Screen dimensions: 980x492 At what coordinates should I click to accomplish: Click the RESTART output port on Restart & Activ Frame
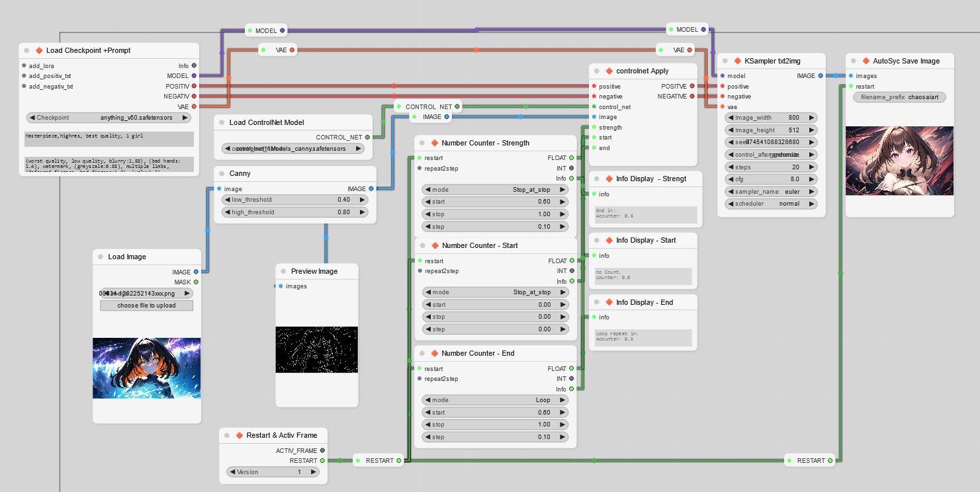tap(322, 460)
